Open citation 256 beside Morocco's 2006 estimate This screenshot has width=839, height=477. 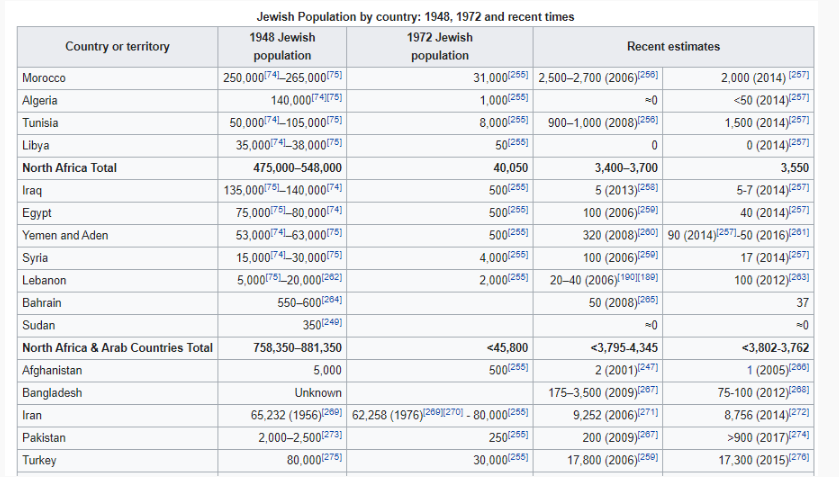pos(648,75)
